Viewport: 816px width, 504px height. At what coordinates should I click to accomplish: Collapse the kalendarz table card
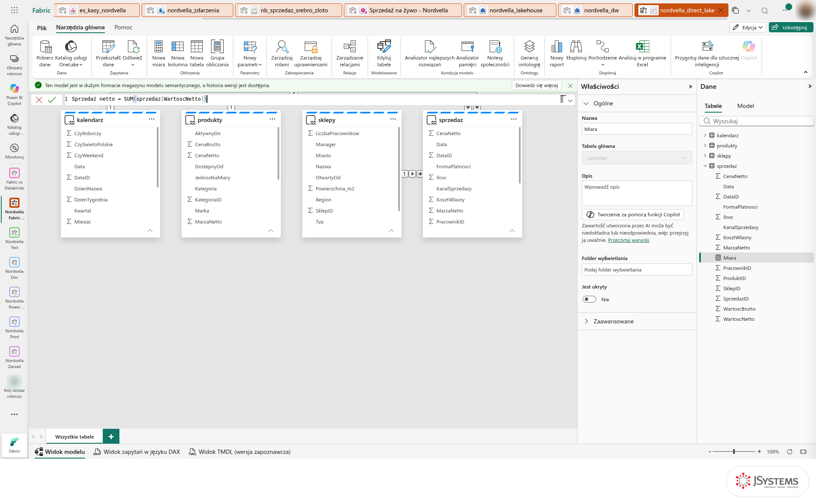(150, 231)
